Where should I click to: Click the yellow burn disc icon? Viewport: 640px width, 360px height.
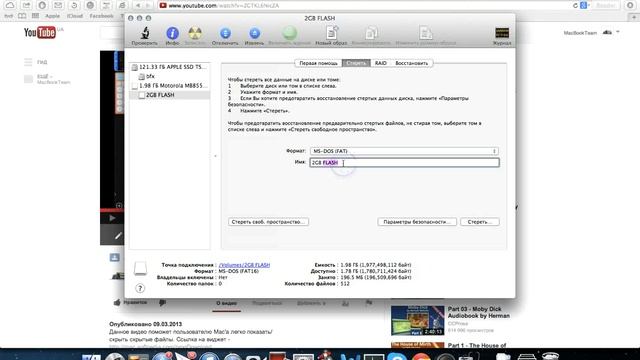[x=195, y=33]
